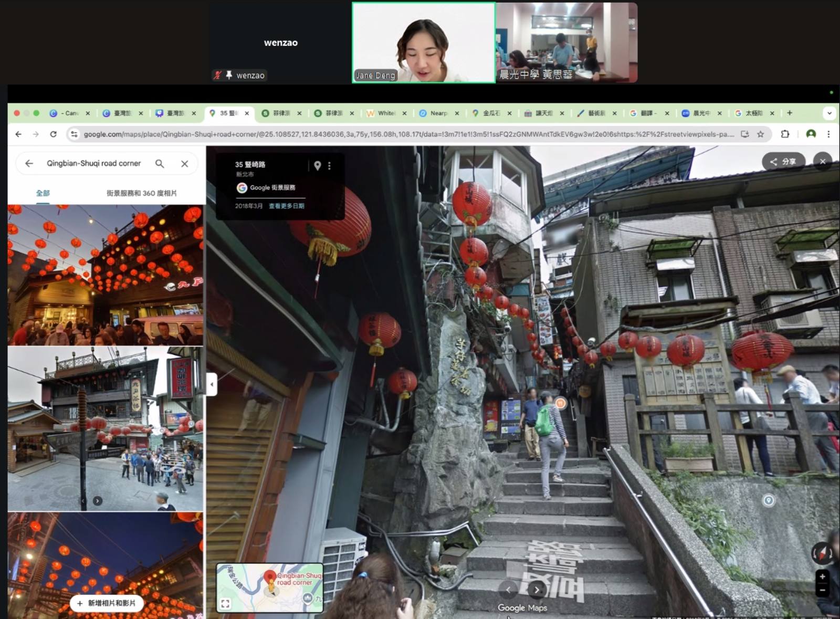Zoom out with the minus button
The image size is (840, 619).
point(822,590)
